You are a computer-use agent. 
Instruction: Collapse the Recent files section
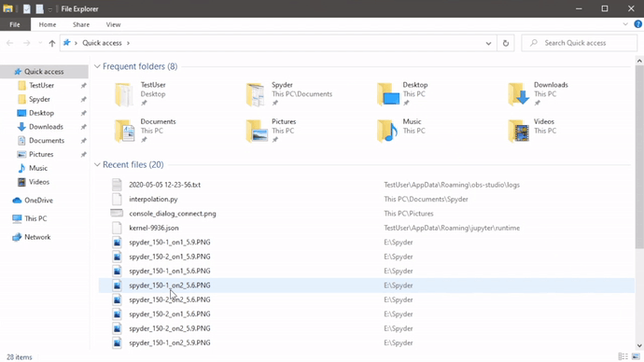pyautogui.click(x=97, y=165)
